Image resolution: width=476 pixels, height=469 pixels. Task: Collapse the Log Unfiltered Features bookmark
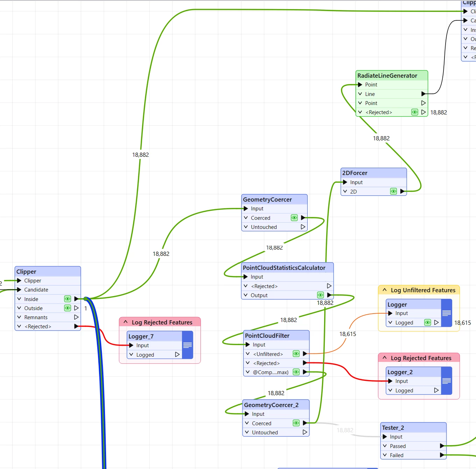[x=385, y=290]
